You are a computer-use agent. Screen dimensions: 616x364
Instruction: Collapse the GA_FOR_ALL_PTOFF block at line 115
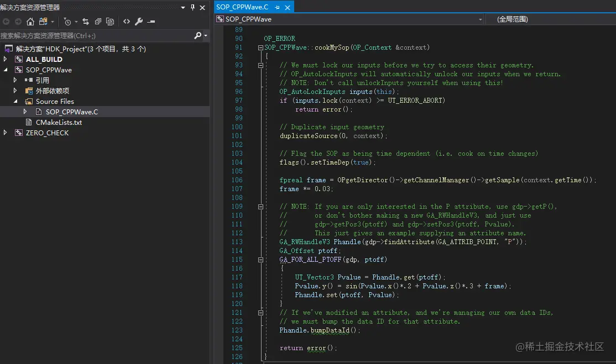260,260
